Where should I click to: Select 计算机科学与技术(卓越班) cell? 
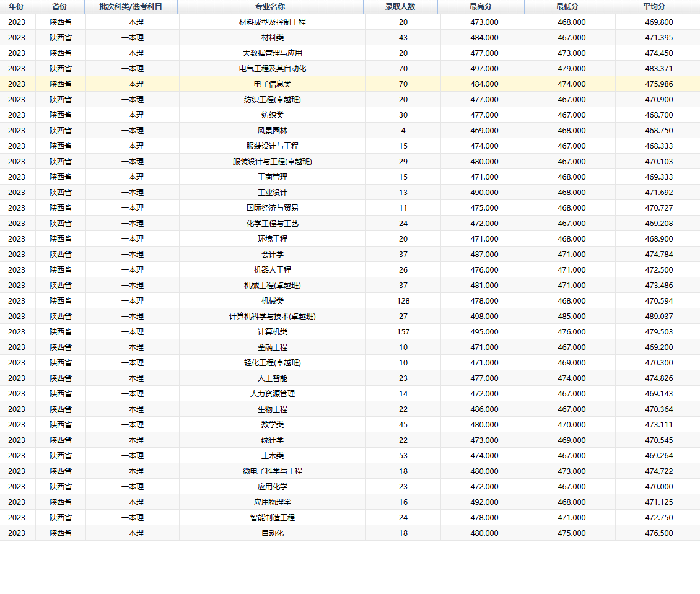pyautogui.click(x=273, y=316)
